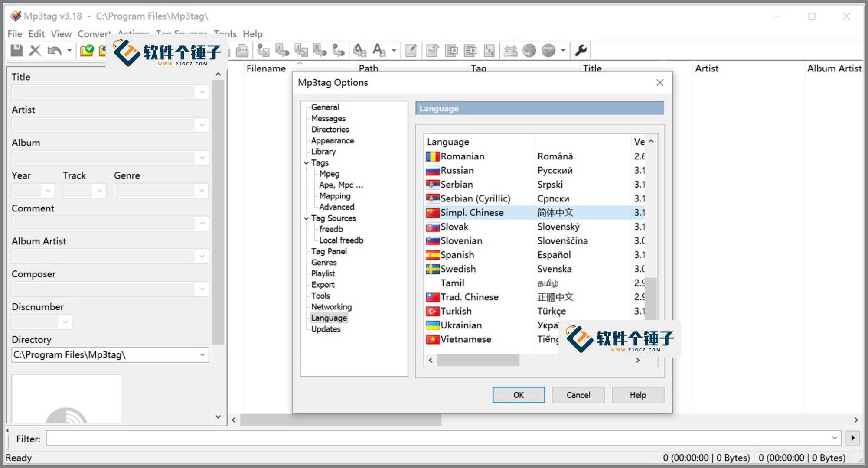Image resolution: width=868 pixels, height=468 pixels.
Task: Select Local freedb under Tag Sources
Action: point(341,240)
